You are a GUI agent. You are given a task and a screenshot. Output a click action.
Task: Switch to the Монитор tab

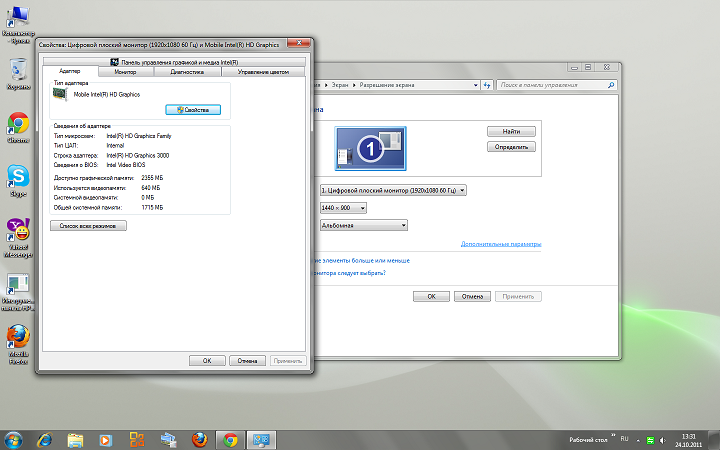pyautogui.click(x=125, y=72)
